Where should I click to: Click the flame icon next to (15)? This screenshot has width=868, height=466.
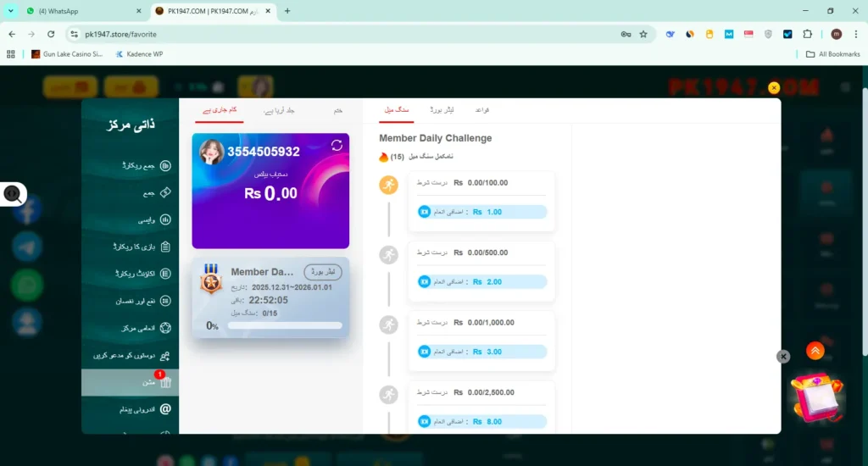click(383, 158)
